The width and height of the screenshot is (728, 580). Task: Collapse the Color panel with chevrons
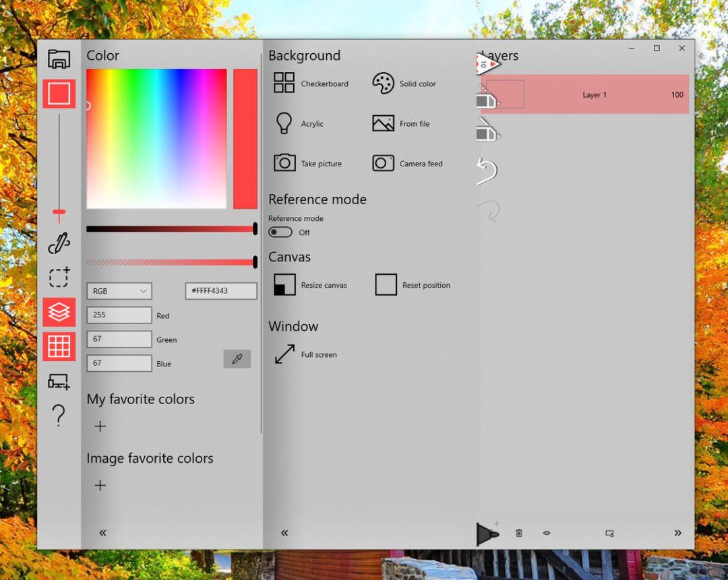click(x=102, y=533)
